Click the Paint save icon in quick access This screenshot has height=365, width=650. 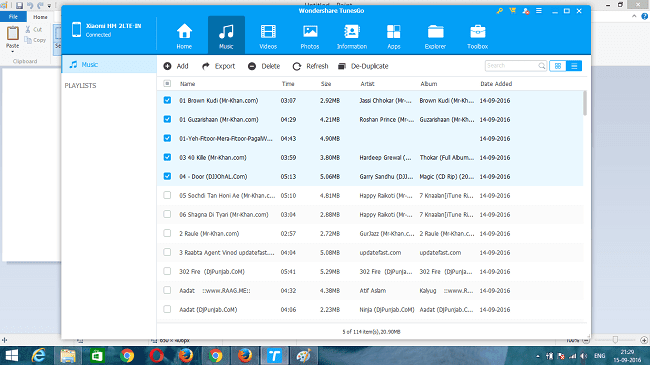[x=19, y=5]
